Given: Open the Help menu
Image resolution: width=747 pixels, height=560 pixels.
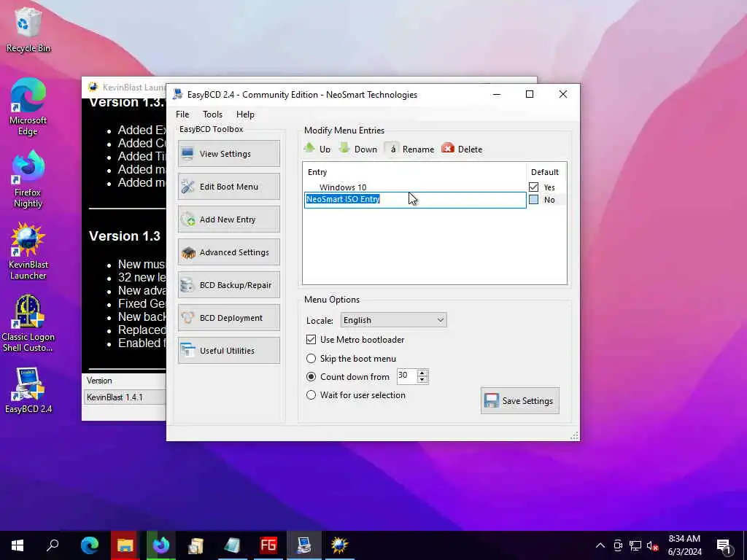Looking at the screenshot, I should pos(245,114).
